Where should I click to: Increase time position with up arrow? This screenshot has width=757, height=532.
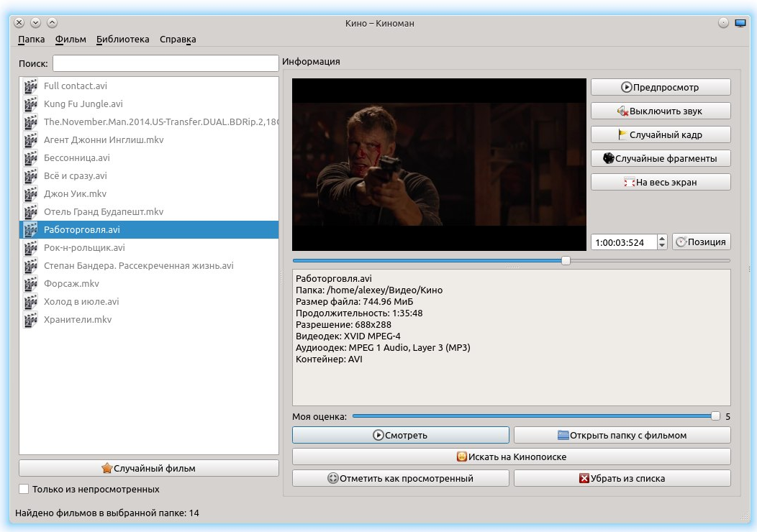click(662, 238)
